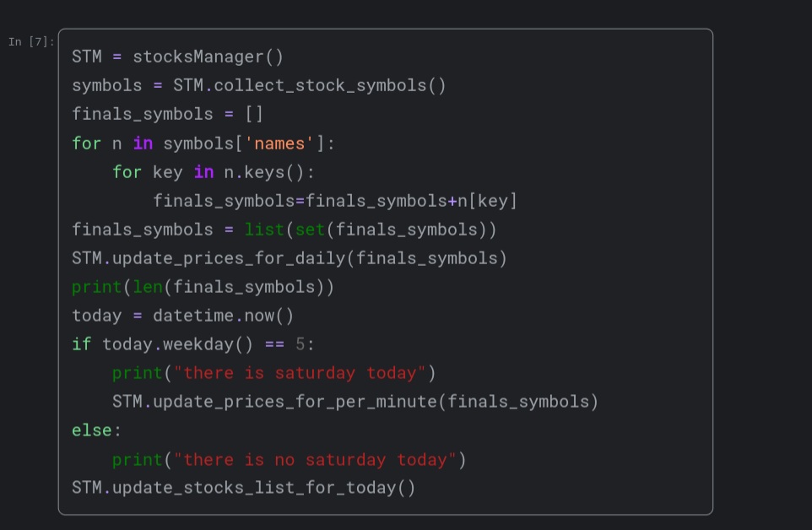Click the "there is no saturday today" string
Viewport: 812px width, 530px height.
[315, 460]
